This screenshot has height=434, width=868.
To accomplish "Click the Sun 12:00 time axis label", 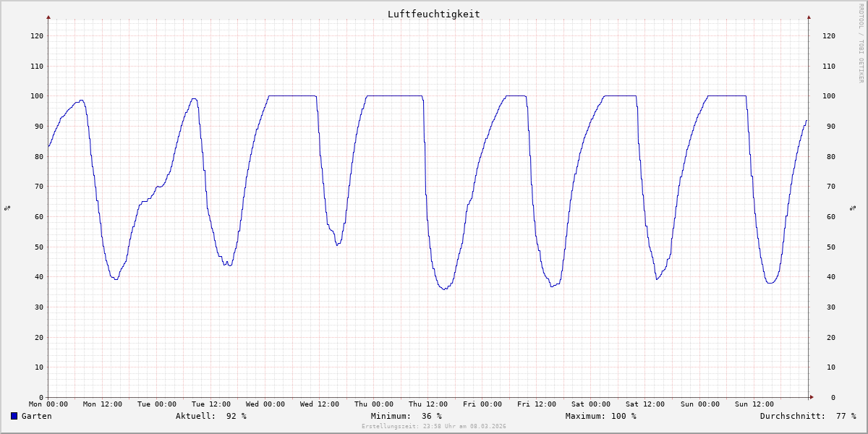I will tap(753, 404).
